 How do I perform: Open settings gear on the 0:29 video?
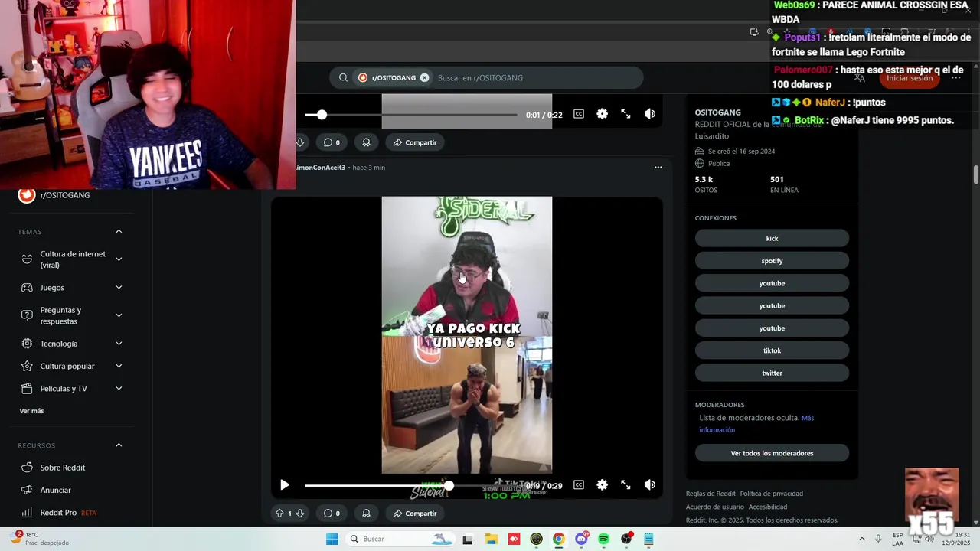click(602, 485)
